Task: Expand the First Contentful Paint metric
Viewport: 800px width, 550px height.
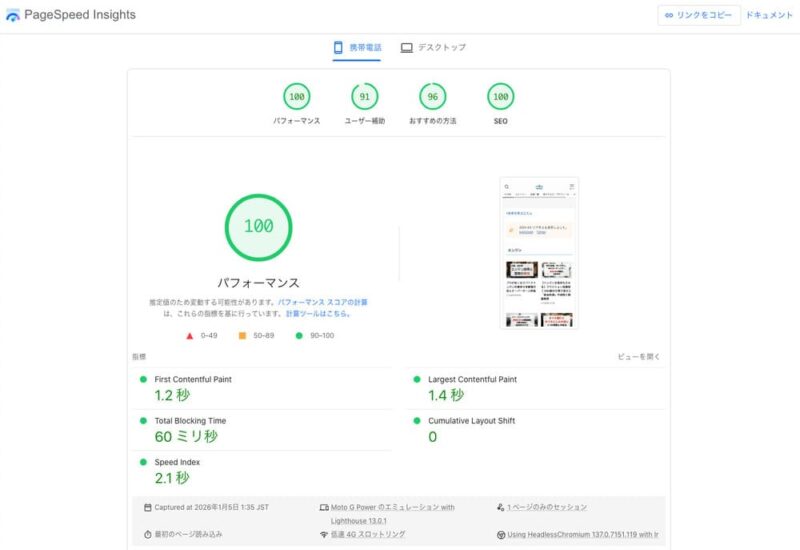Action: tap(193, 380)
